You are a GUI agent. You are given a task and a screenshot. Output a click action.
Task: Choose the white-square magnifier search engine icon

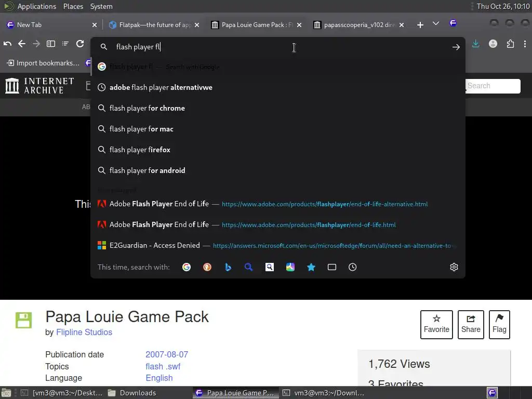(270, 267)
